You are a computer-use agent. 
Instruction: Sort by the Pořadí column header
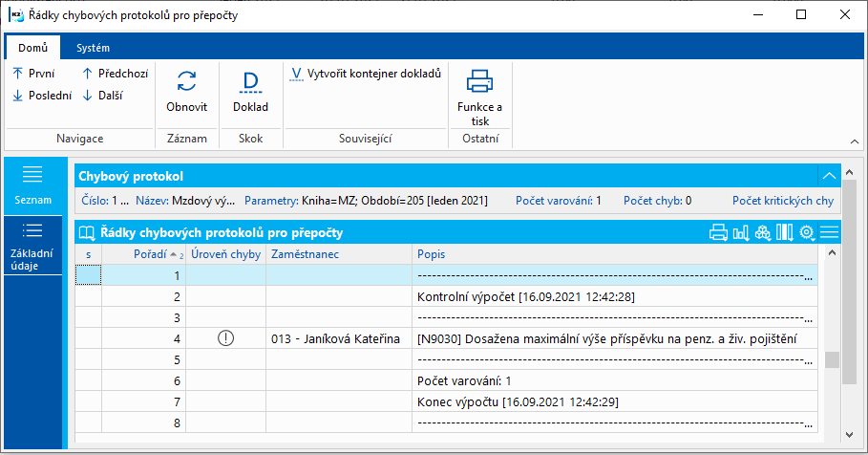[144, 254]
